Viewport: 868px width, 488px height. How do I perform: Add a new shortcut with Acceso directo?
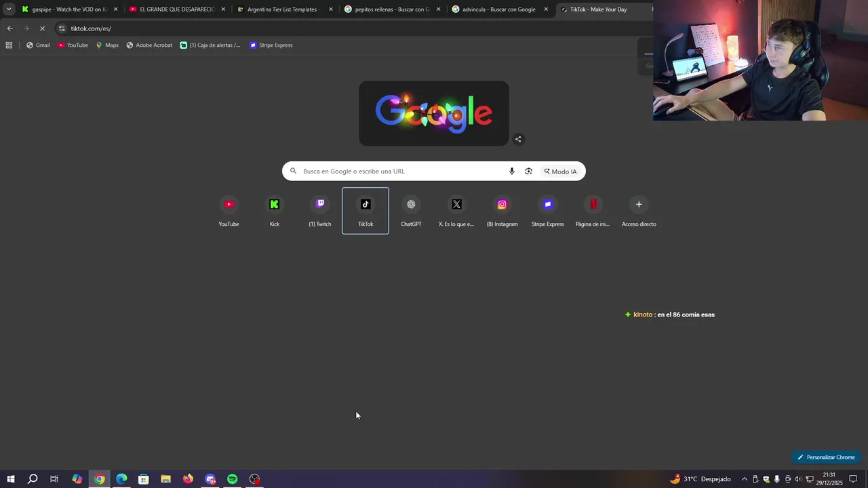(x=639, y=211)
